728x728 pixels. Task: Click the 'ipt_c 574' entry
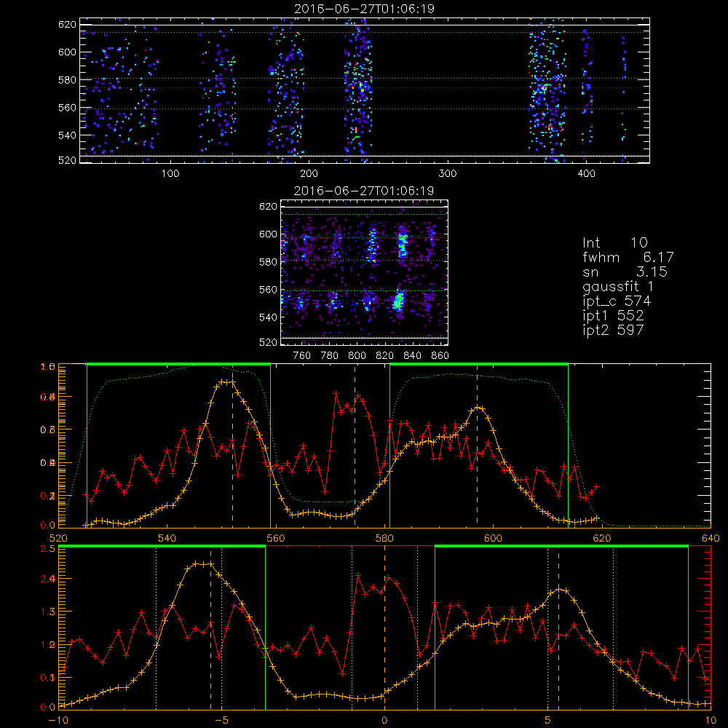click(617, 302)
